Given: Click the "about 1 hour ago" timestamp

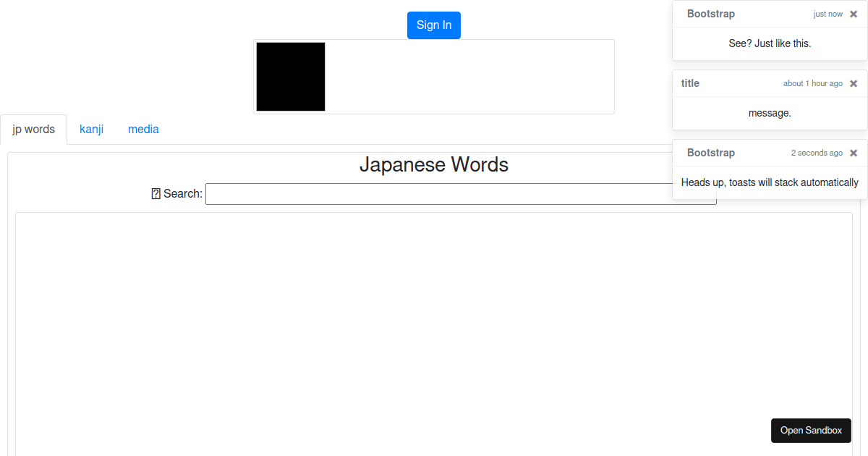Looking at the screenshot, I should [x=813, y=83].
